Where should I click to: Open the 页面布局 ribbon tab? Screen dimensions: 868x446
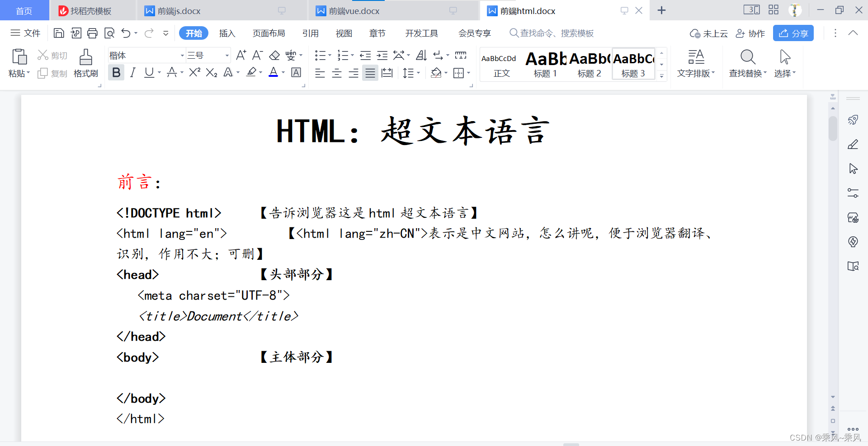(x=269, y=33)
